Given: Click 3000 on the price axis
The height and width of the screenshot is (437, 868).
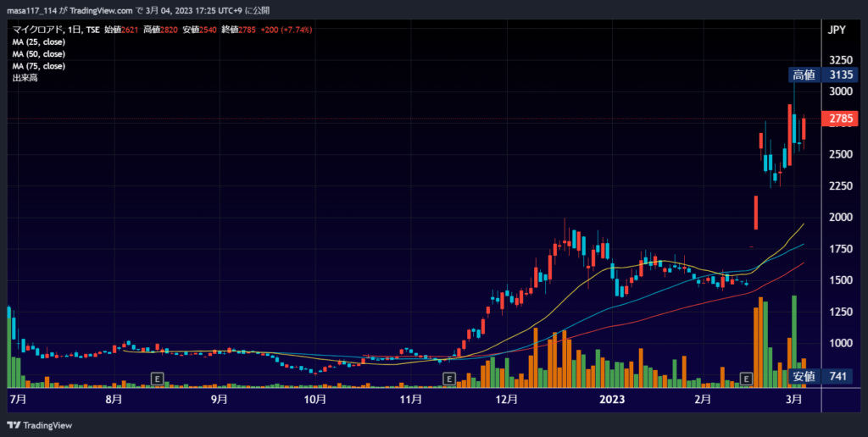Looking at the screenshot, I should [841, 91].
